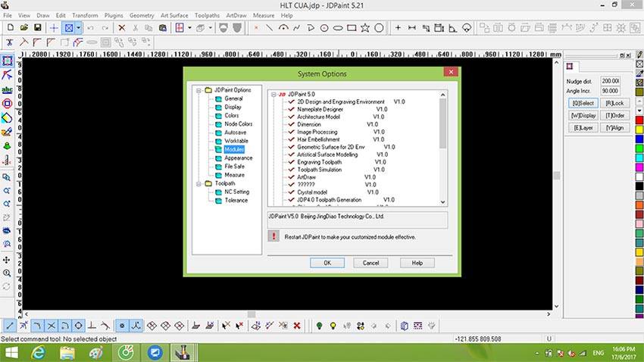Toggle the Engraving Toolpath module checkmark
This screenshot has height=362, width=644.
click(x=292, y=162)
